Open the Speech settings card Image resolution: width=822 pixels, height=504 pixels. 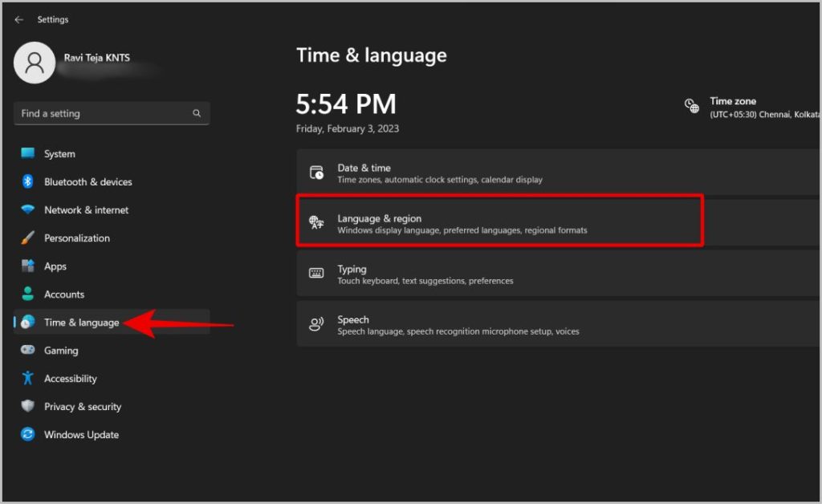tap(559, 323)
